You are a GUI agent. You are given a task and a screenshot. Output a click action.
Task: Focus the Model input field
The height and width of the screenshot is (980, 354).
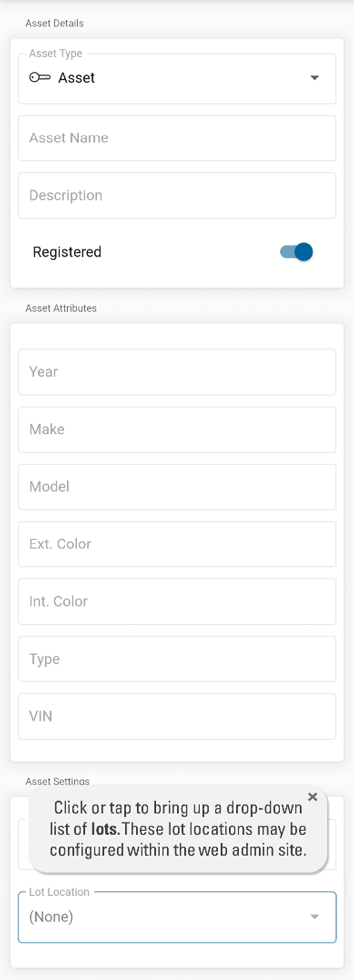point(177,487)
